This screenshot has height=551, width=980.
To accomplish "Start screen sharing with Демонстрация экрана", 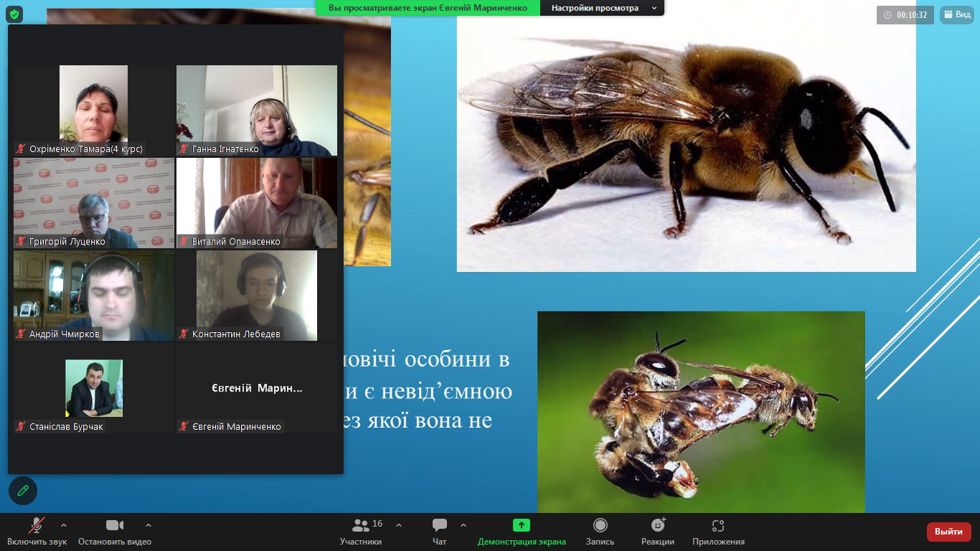I will 522,532.
